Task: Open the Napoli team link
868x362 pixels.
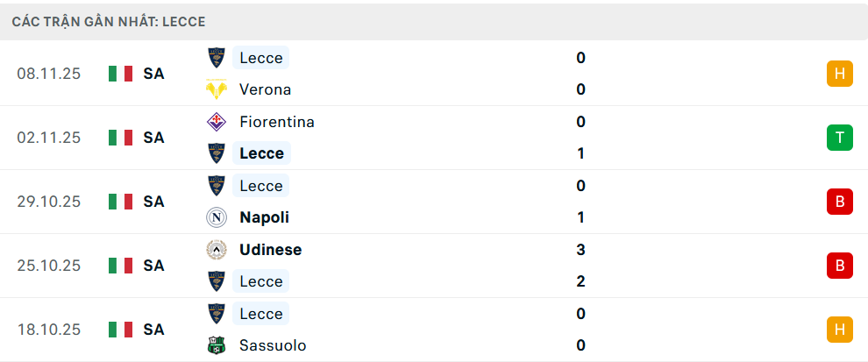Action: coord(264,217)
